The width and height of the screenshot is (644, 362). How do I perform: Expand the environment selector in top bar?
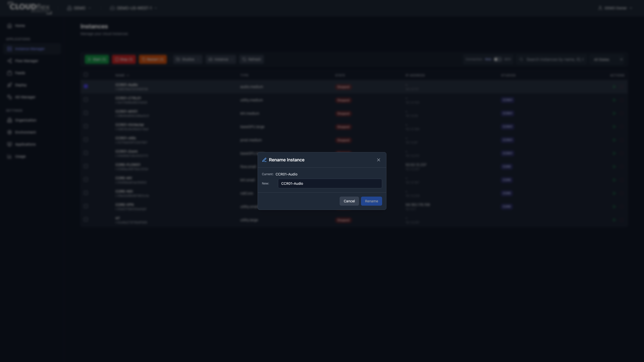[133, 8]
